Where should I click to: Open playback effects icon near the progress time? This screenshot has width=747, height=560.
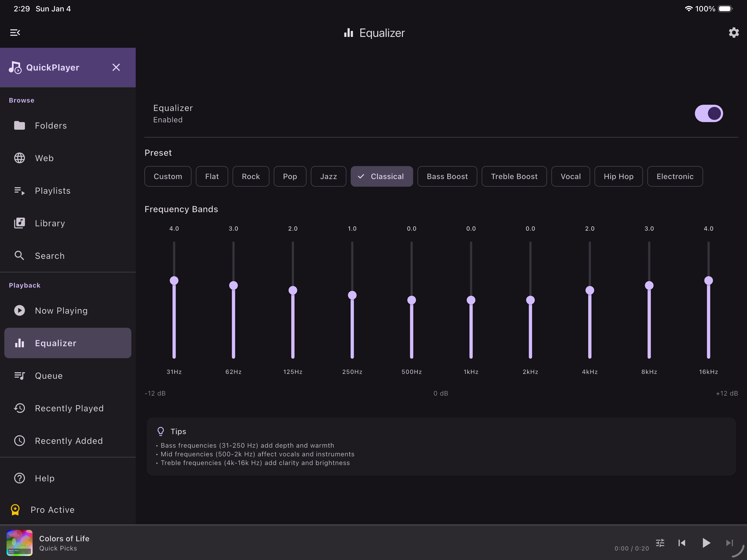(x=660, y=543)
